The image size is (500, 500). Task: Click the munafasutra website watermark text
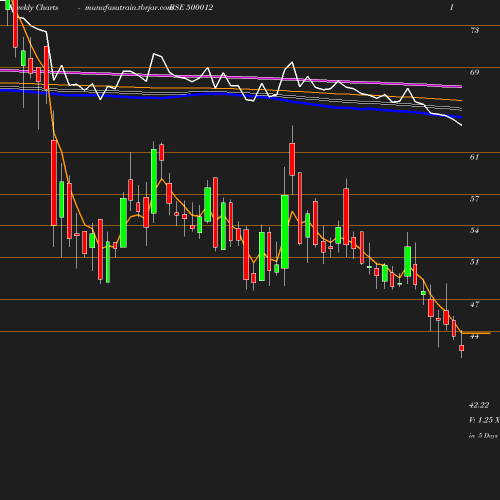tap(128, 8)
